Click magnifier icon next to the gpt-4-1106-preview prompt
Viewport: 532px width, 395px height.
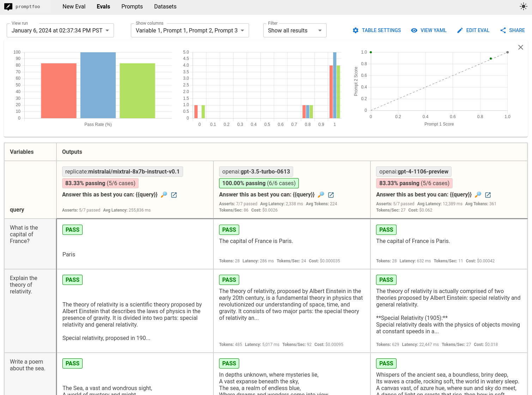click(478, 195)
